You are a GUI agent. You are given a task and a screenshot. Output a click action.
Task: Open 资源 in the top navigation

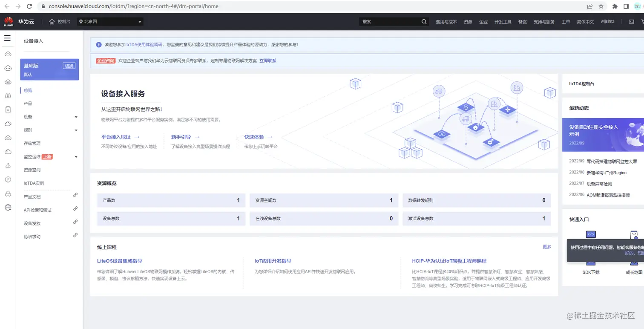(x=468, y=22)
